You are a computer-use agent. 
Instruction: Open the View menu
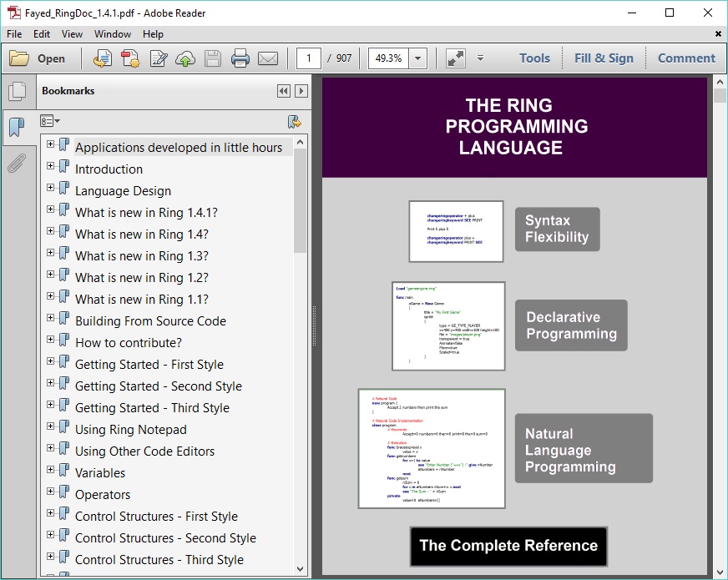72,34
